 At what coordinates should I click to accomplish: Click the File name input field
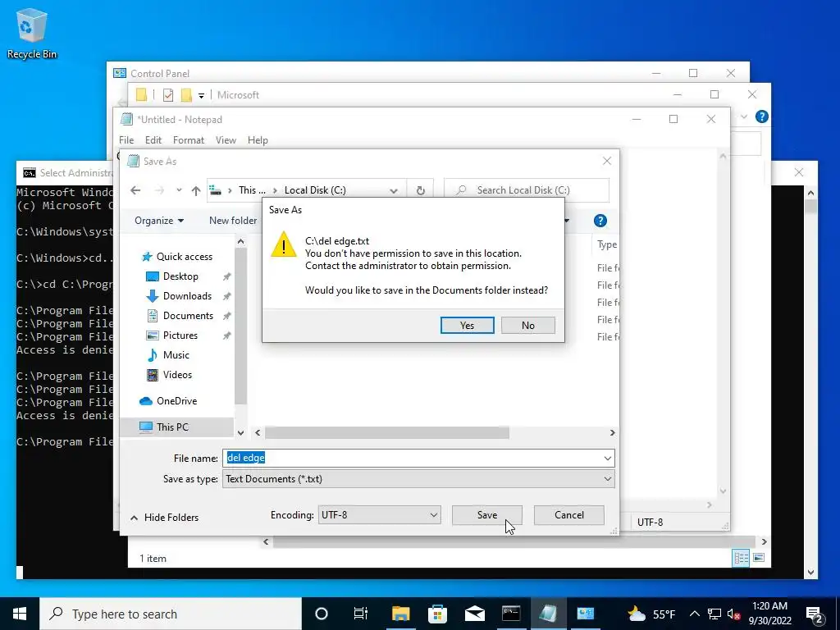click(x=413, y=458)
